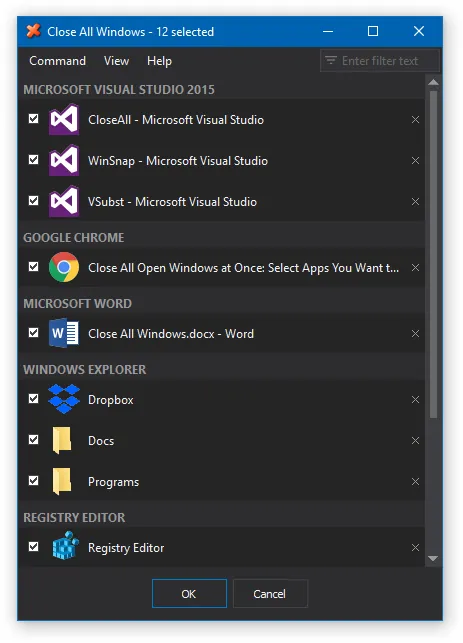Click the Docs folder icon
Viewport: 463px width, 643px height.
(x=62, y=440)
